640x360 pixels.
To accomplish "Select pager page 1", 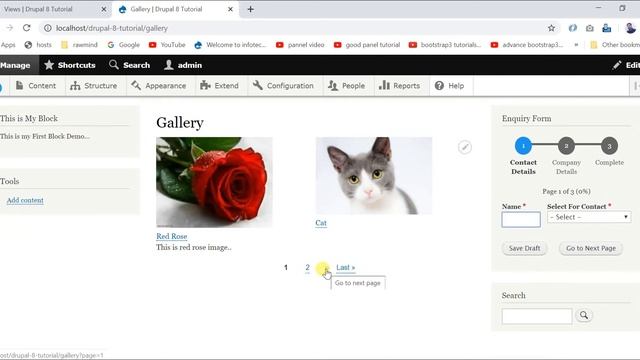I will [286, 267].
